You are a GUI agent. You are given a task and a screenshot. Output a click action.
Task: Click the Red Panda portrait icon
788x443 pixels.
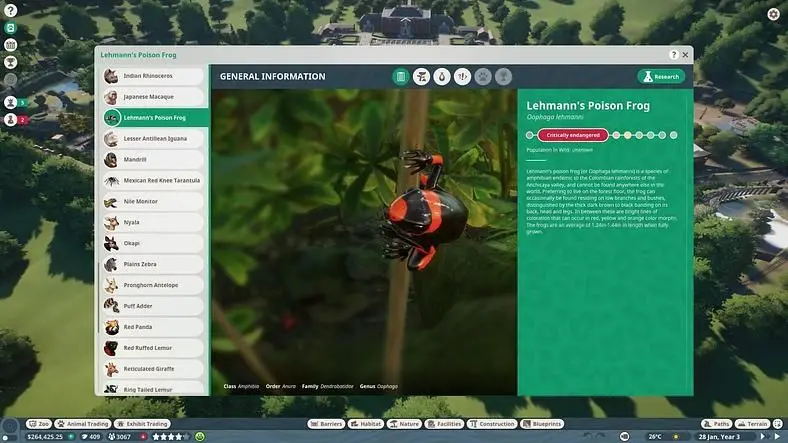(x=111, y=327)
